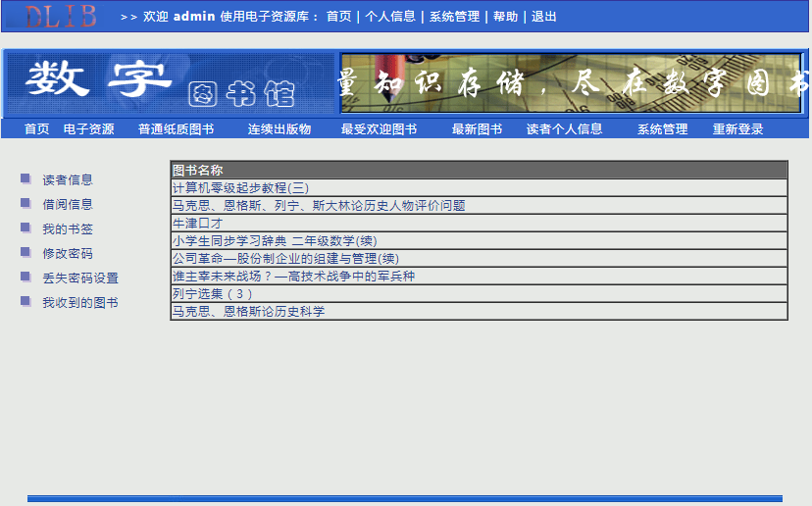Go to 最受欢迎图书 in the navigation bar
This screenshot has height=506, width=812.
[x=379, y=129]
